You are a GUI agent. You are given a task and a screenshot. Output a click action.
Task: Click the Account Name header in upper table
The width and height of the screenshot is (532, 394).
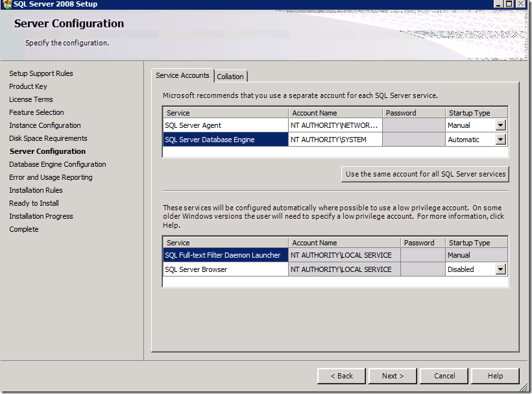335,113
